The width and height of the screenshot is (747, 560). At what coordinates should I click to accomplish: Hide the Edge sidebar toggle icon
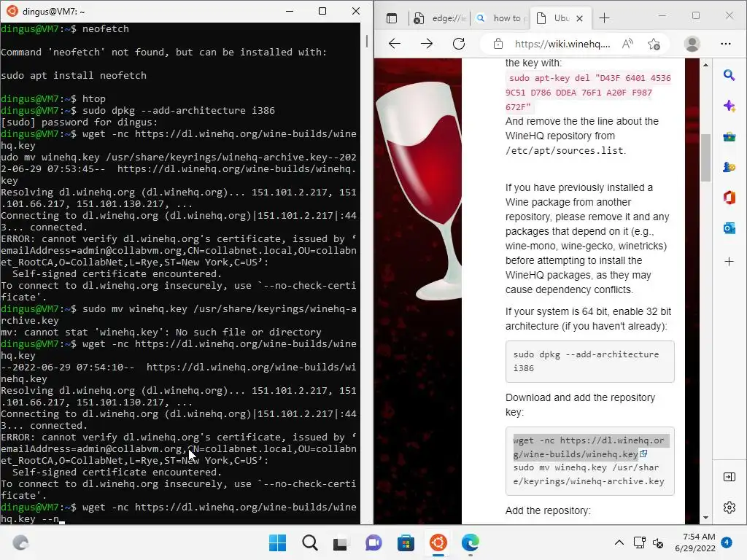(729, 477)
